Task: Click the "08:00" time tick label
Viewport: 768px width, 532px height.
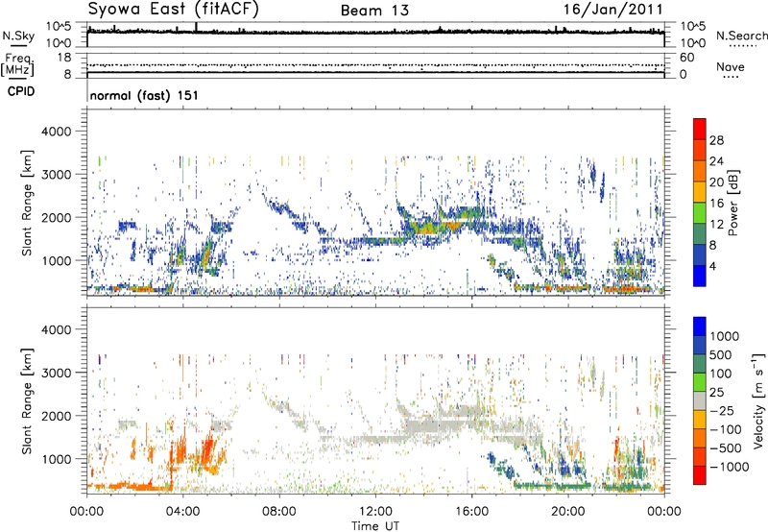Action: pos(279,512)
